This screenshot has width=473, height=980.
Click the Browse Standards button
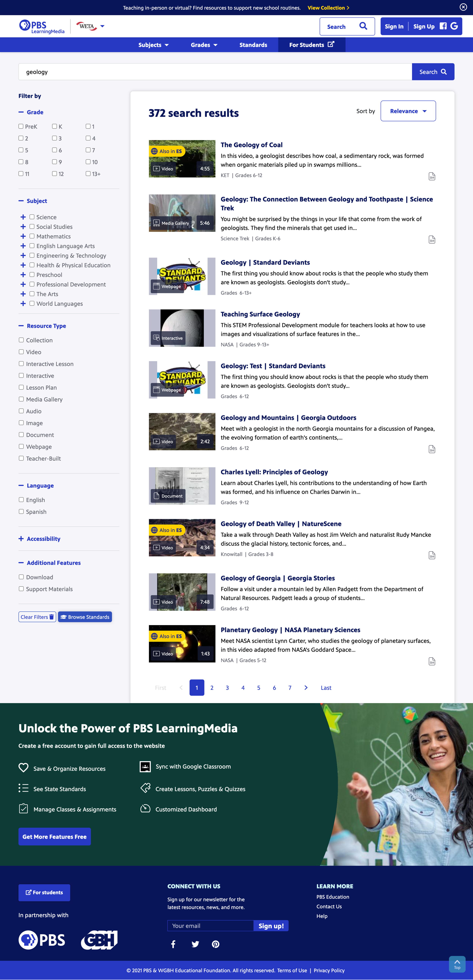coord(85,617)
